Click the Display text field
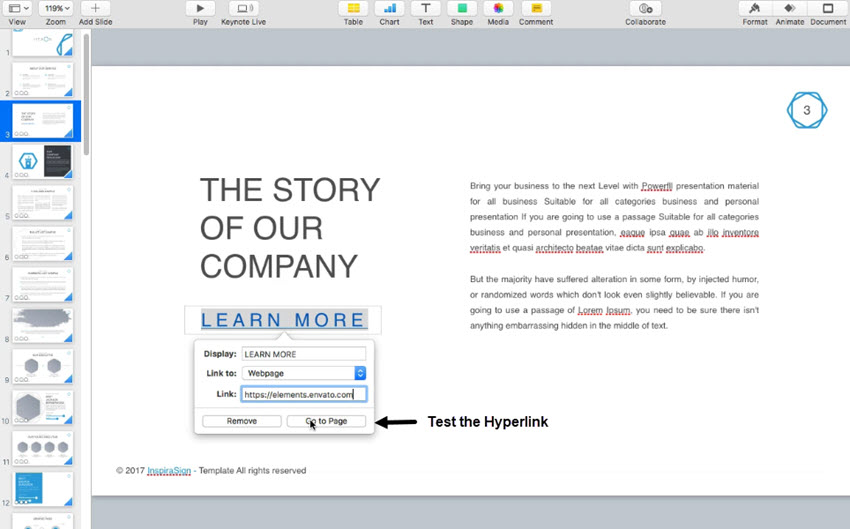Screen dimensions: 850x529 coord(304,353)
